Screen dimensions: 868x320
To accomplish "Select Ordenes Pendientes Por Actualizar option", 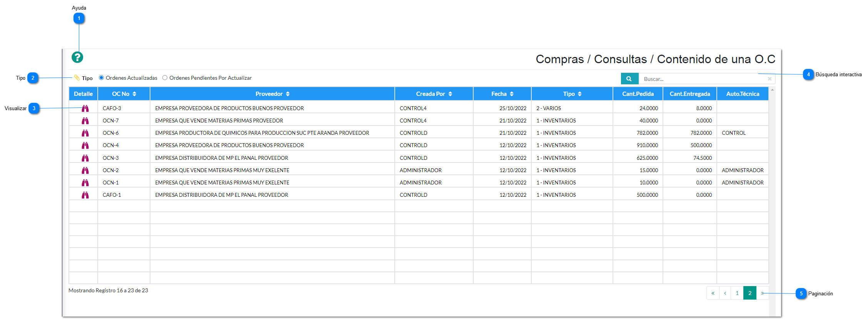I will point(165,78).
